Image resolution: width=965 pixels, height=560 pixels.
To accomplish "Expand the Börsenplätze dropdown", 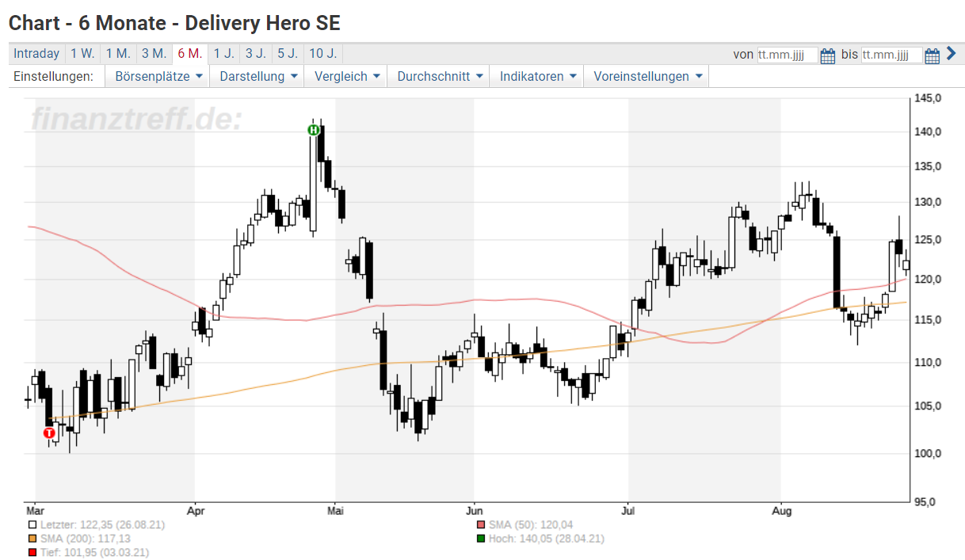I will pyautogui.click(x=158, y=77).
